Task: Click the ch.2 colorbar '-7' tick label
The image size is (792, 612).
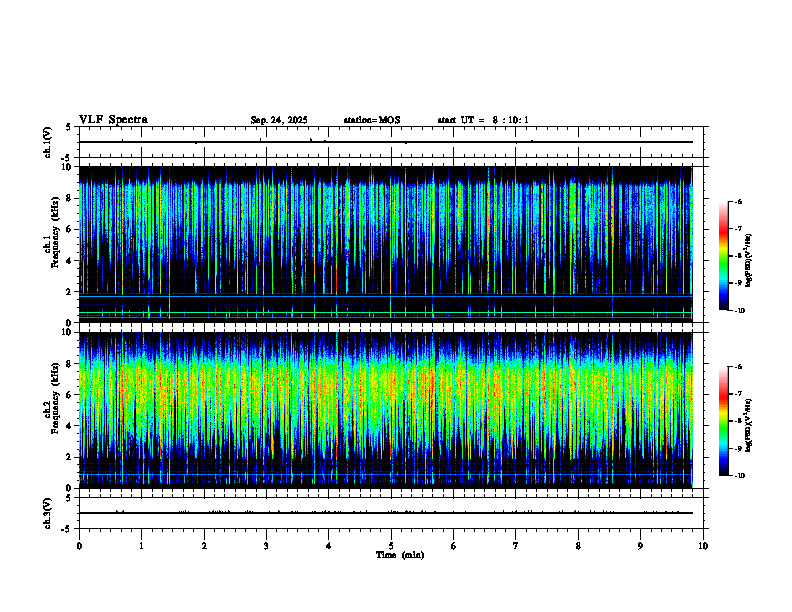Action: (x=738, y=394)
